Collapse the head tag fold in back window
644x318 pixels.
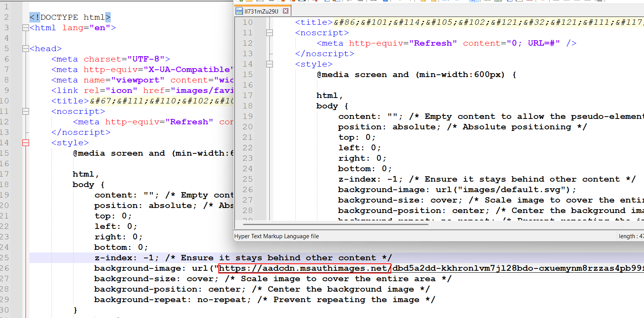click(x=26, y=49)
